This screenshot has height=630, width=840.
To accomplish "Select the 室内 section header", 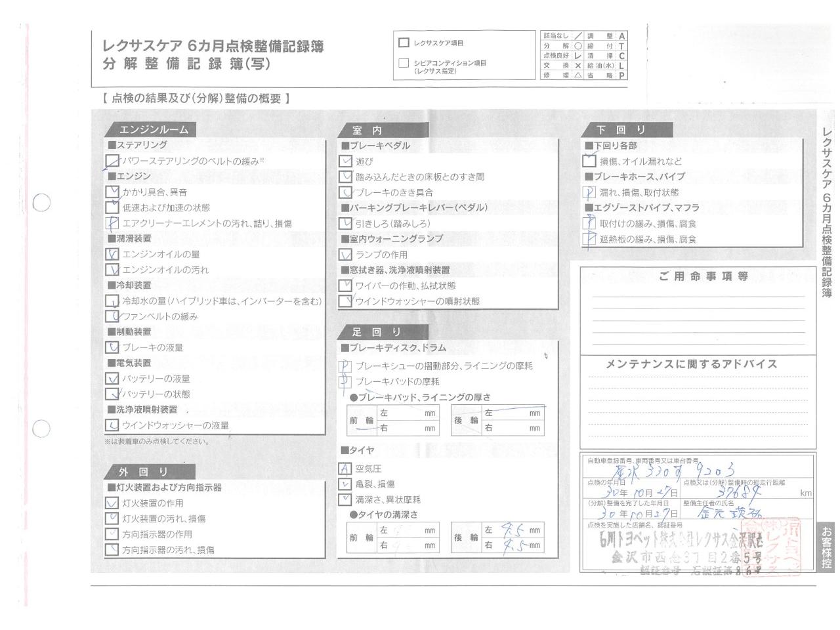I will [x=383, y=130].
